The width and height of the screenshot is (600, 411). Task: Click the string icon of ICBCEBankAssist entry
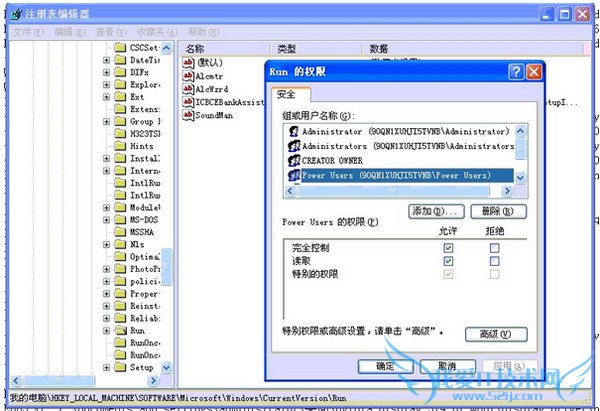(x=188, y=102)
